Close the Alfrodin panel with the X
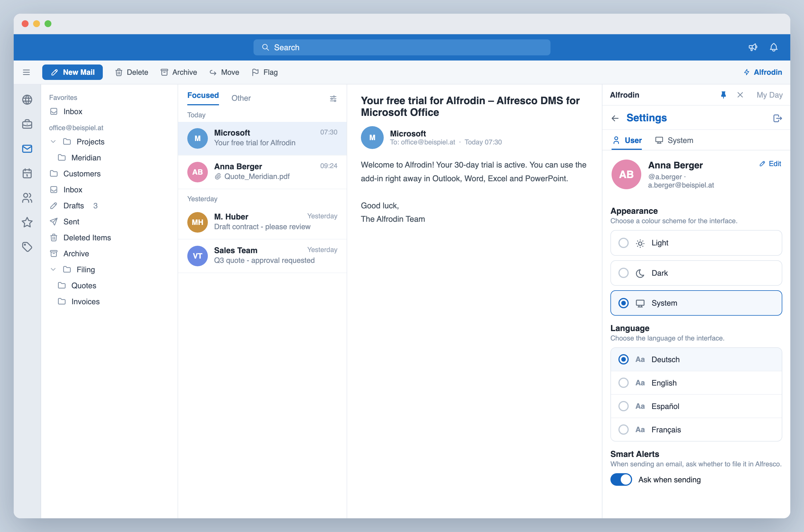 pyautogui.click(x=740, y=95)
